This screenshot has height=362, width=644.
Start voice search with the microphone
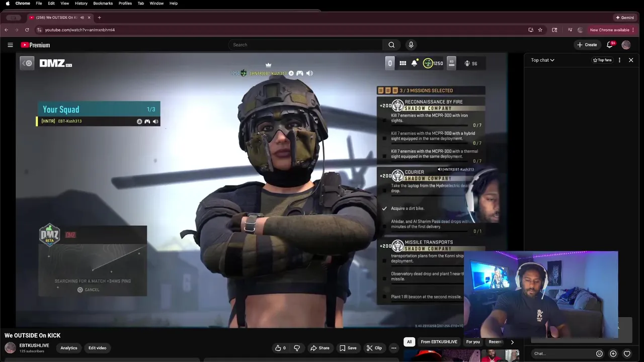point(411,45)
